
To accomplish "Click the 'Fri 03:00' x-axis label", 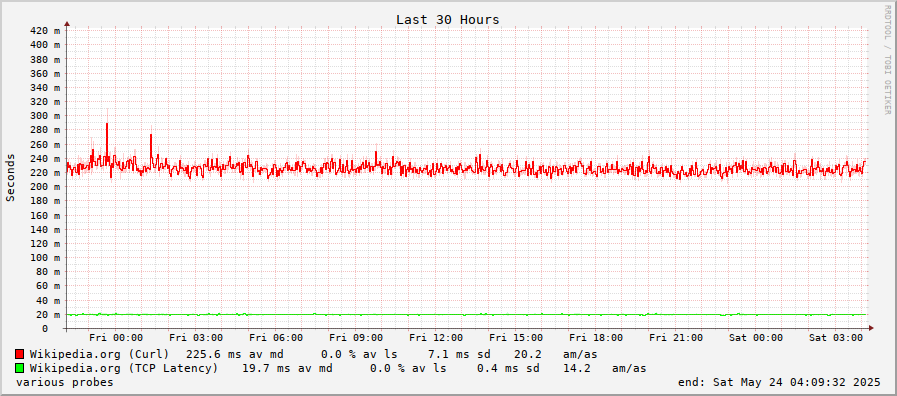I will [x=196, y=339].
